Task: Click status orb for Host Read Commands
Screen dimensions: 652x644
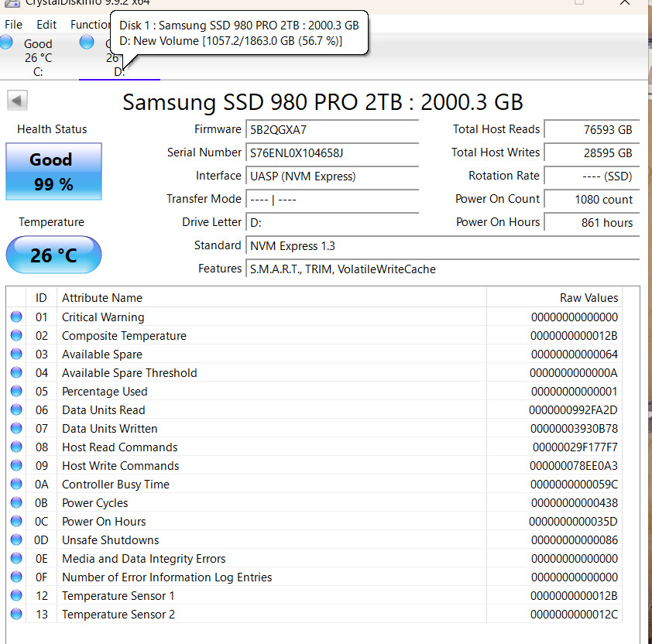Action: coord(16,447)
